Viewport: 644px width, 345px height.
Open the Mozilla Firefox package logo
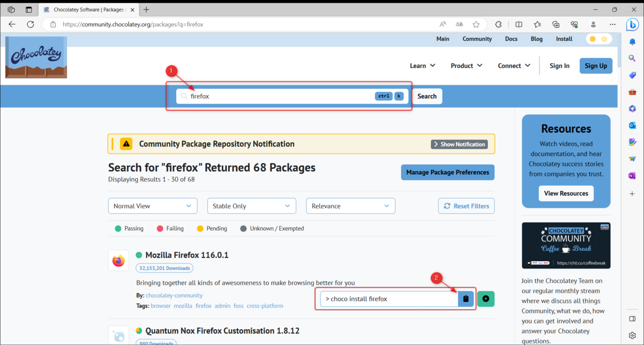[x=119, y=261]
